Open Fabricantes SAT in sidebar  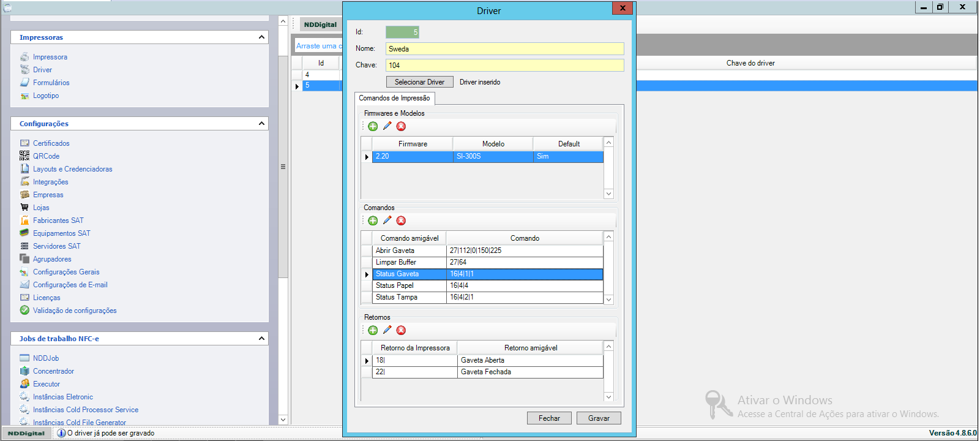point(58,221)
